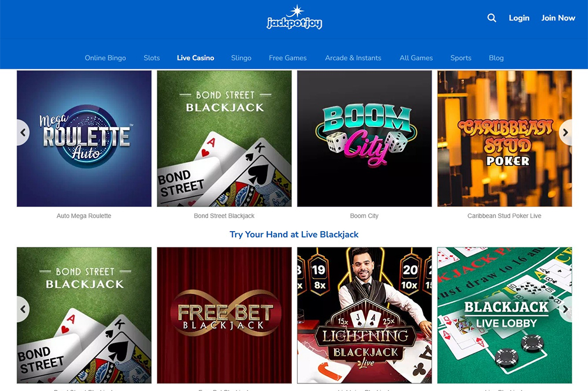Open Lightning Blackjack Live tile
Screen dimensions: 588x391
click(x=365, y=315)
